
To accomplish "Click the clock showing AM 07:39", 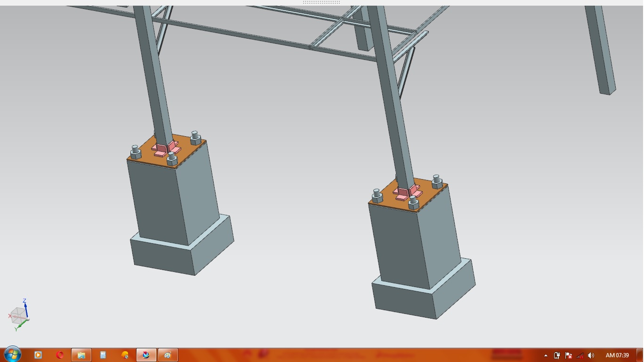I will 617,355.
